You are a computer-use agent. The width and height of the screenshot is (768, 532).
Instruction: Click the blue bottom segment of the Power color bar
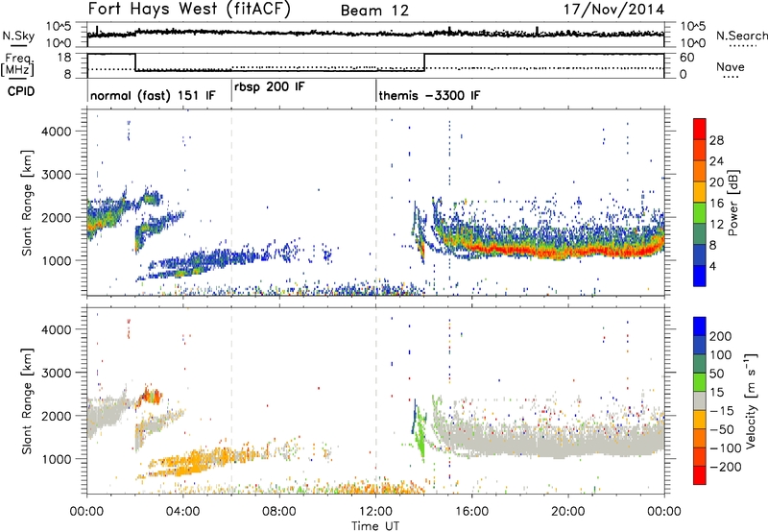700,276
